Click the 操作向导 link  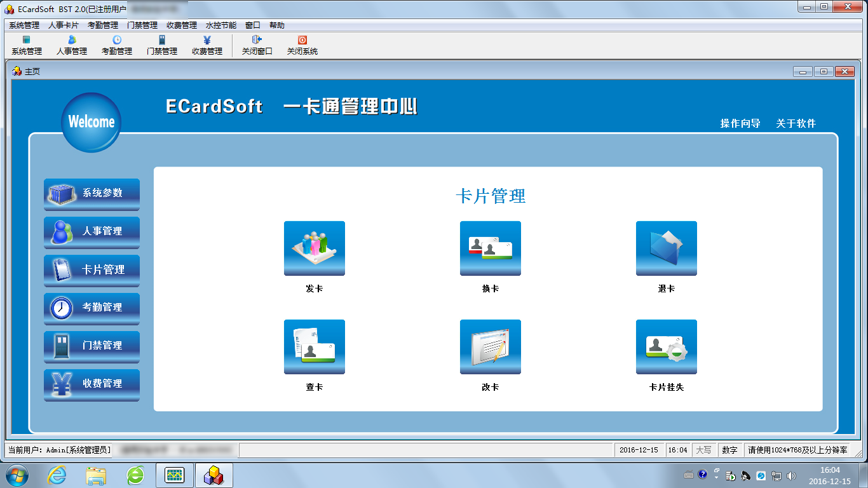pyautogui.click(x=740, y=123)
